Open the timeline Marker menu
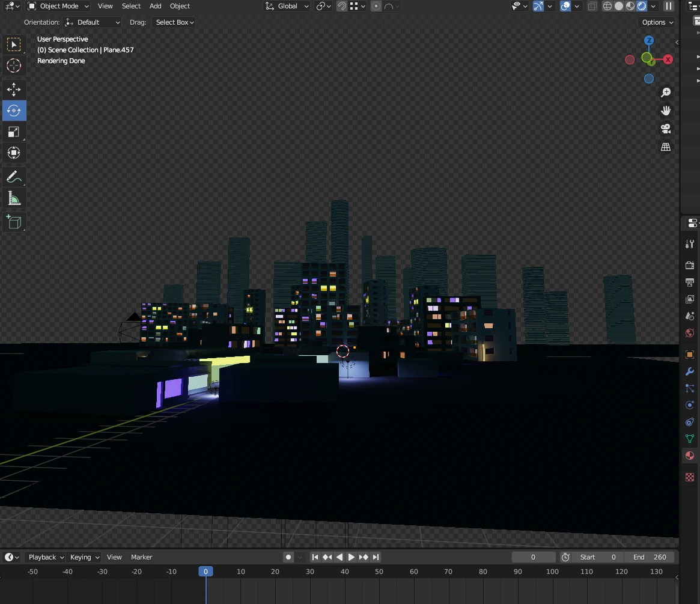The height and width of the screenshot is (604, 700). point(142,557)
